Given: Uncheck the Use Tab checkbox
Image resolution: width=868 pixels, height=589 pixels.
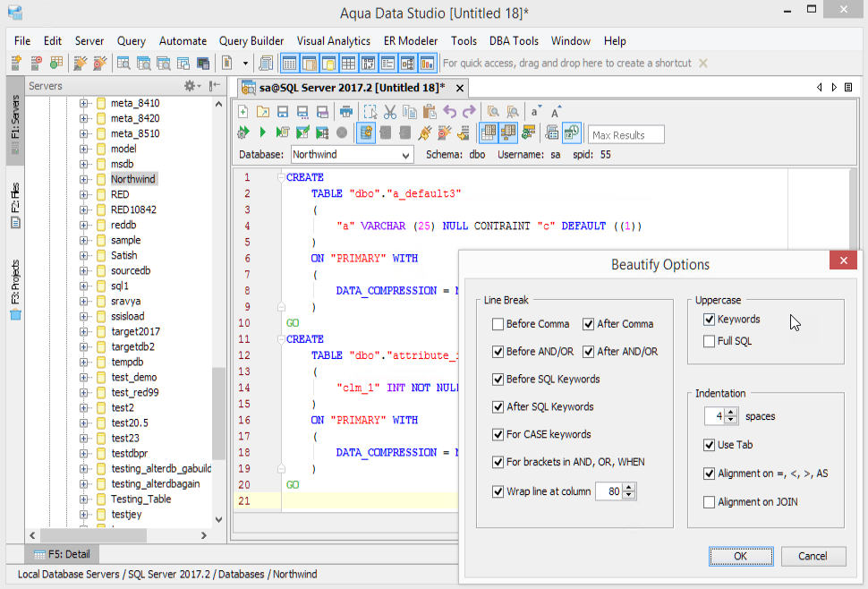Looking at the screenshot, I should coord(710,445).
